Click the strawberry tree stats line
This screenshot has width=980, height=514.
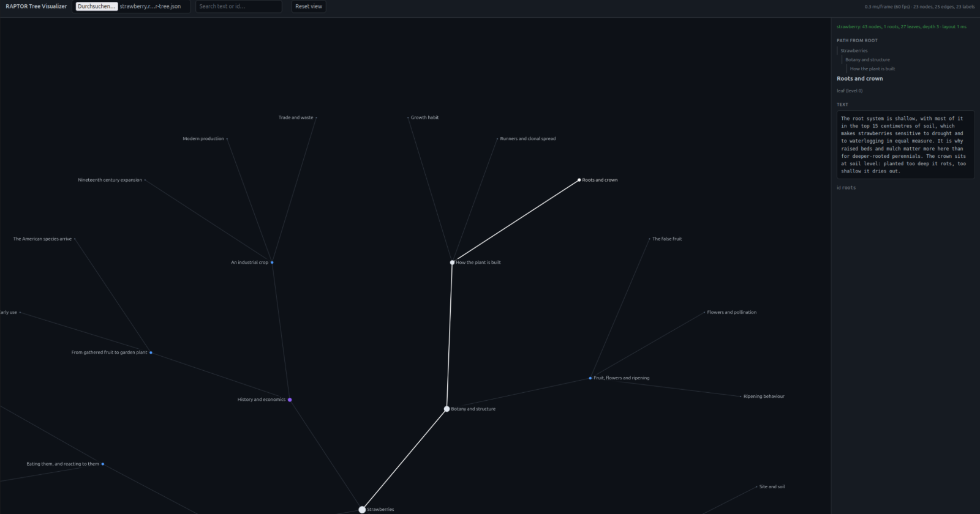(902, 27)
